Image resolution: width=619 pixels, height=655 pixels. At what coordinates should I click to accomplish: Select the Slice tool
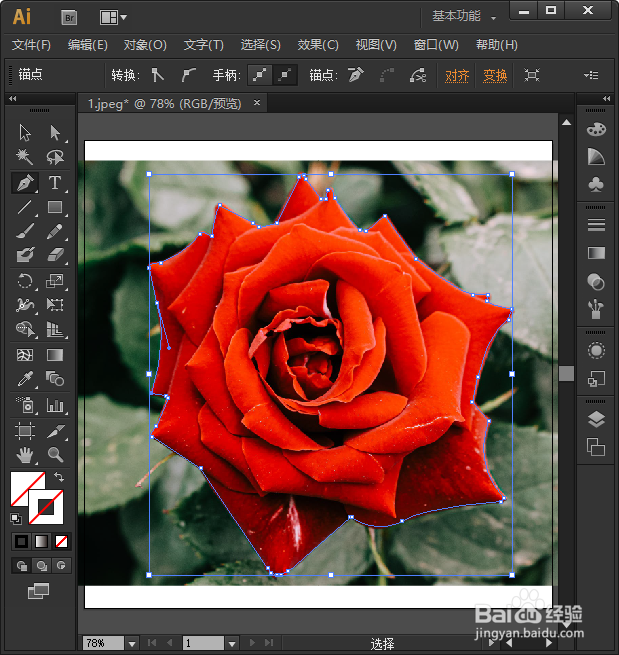55,431
